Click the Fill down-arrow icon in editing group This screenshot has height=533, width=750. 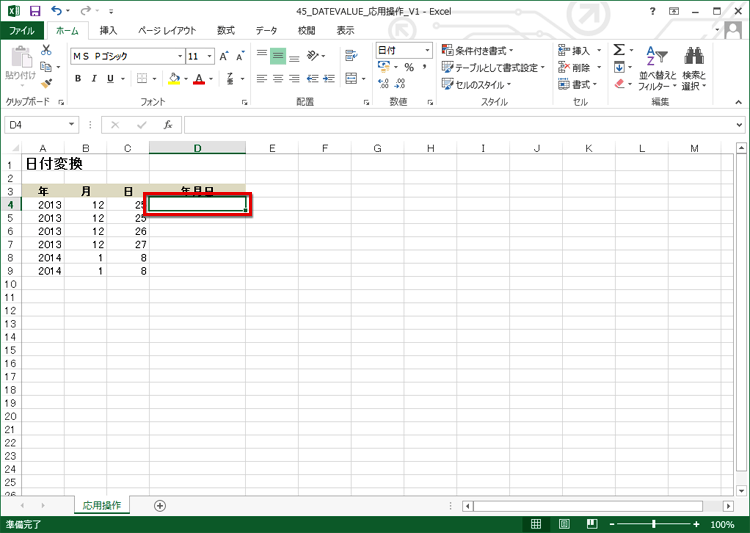619,67
